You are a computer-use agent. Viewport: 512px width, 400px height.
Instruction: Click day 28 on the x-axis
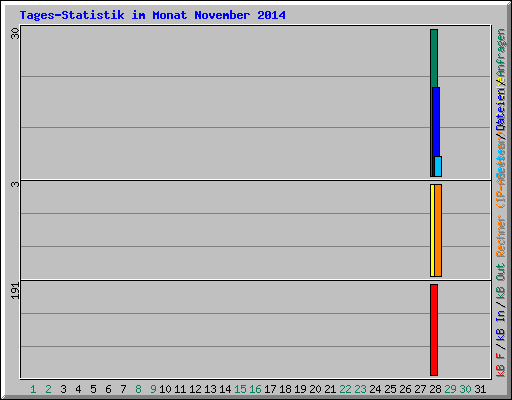(435, 389)
